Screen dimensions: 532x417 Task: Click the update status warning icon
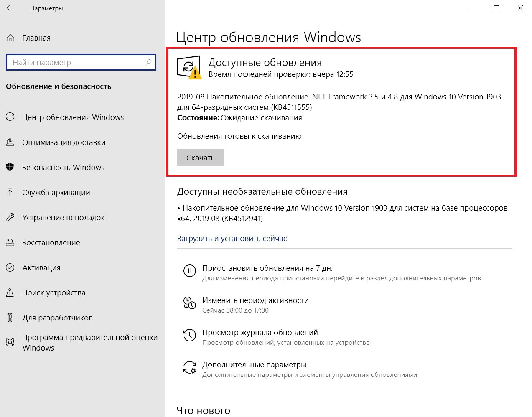tap(189, 68)
